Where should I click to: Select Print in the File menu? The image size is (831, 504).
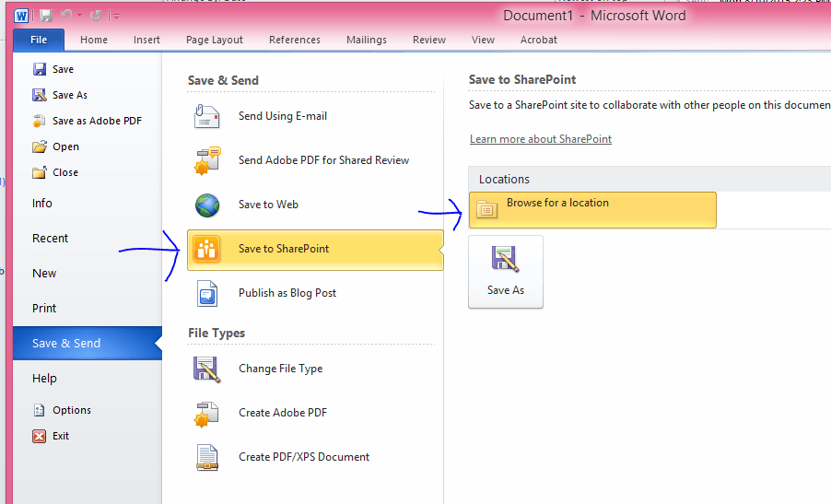(44, 309)
